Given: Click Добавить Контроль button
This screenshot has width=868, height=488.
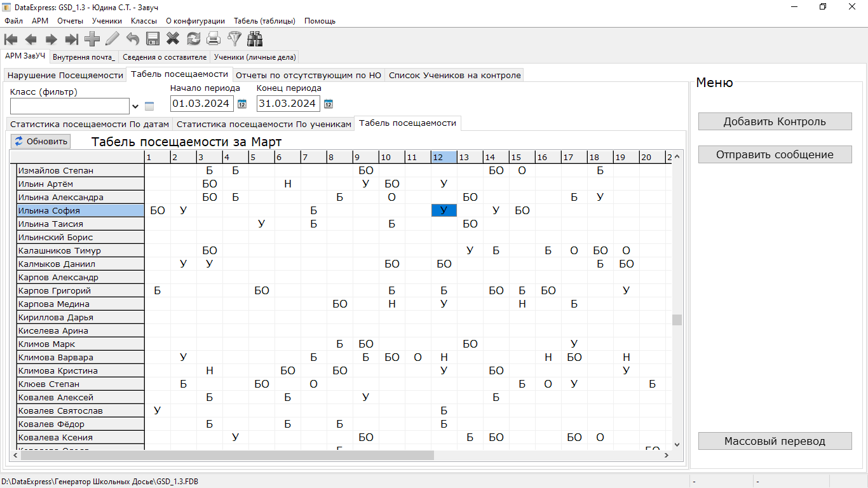Looking at the screenshot, I should point(775,121).
